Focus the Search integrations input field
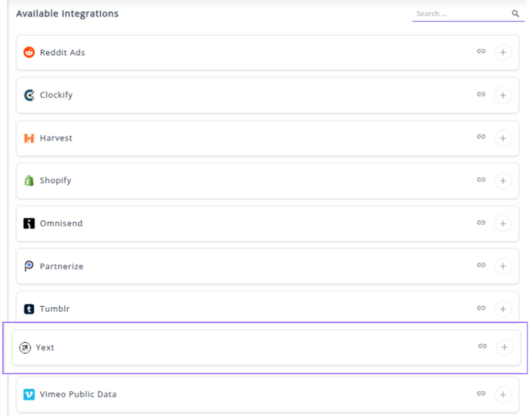532x416 pixels. 461,13
